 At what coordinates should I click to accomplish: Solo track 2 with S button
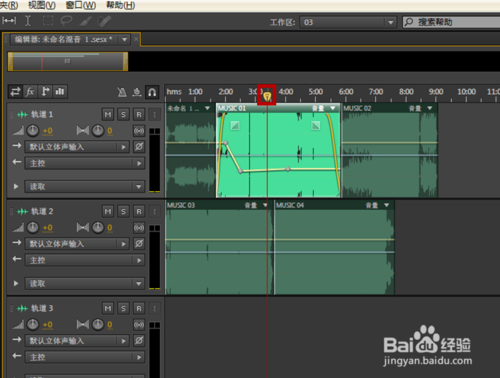pos(123,211)
